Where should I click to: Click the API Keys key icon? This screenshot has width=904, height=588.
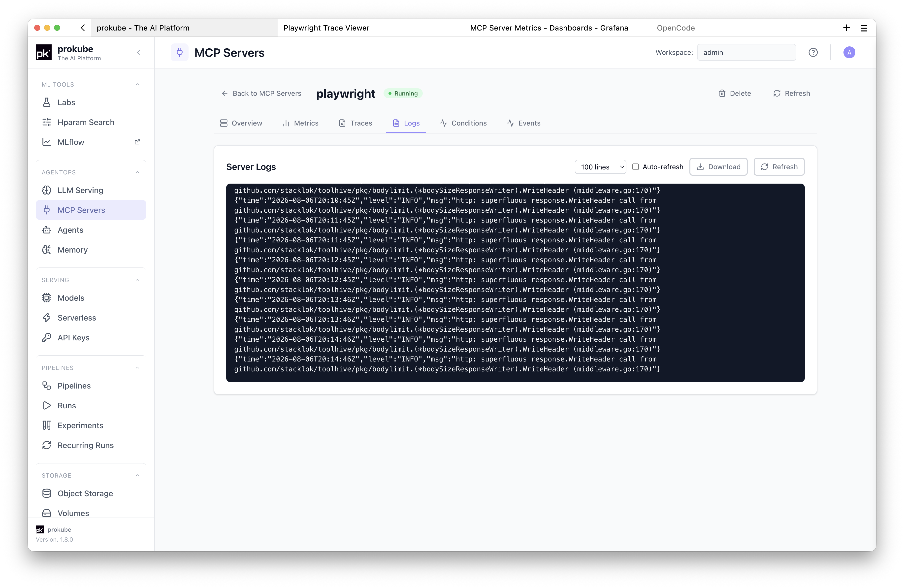(x=46, y=337)
